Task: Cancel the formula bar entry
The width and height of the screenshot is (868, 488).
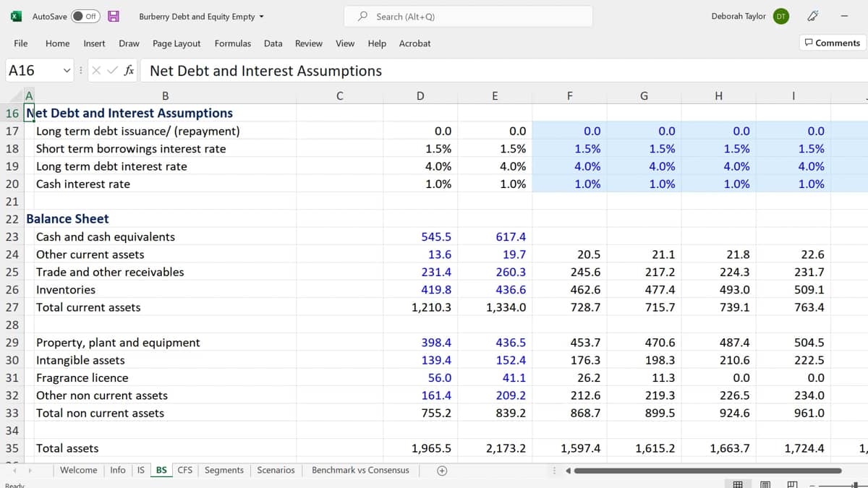Action: tap(97, 71)
